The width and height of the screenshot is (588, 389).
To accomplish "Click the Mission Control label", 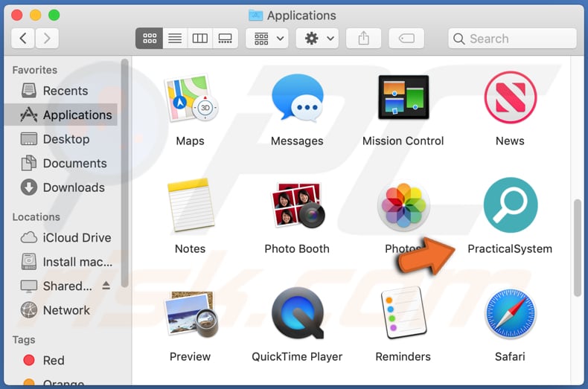I will coord(403,141).
